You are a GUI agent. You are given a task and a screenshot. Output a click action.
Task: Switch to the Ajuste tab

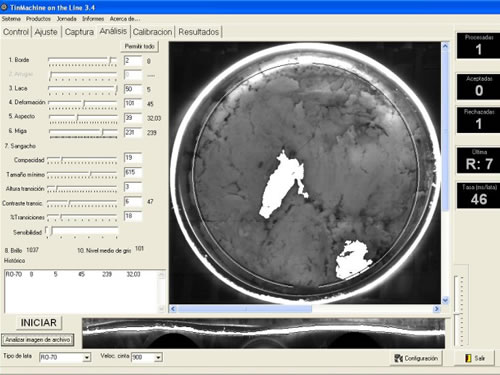(46, 32)
